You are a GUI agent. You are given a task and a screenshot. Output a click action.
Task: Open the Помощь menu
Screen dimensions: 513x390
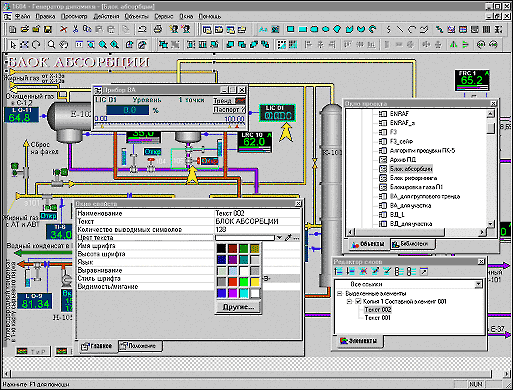[210, 16]
